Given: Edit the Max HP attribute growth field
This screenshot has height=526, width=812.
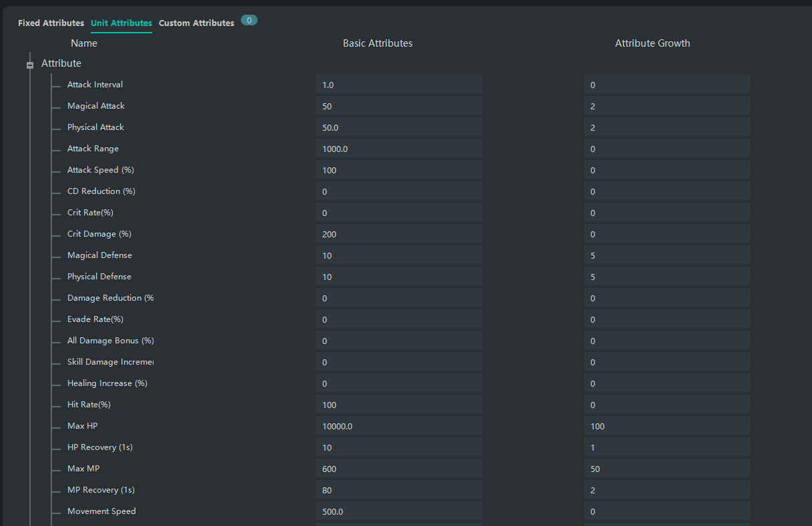Looking at the screenshot, I should (x=667, y=426).
